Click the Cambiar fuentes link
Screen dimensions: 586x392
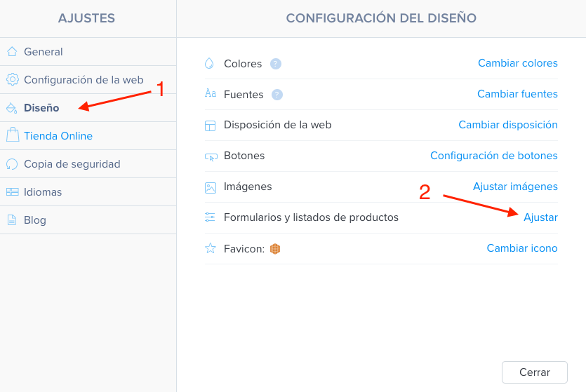pyautogui.click(x=517, y=94)
